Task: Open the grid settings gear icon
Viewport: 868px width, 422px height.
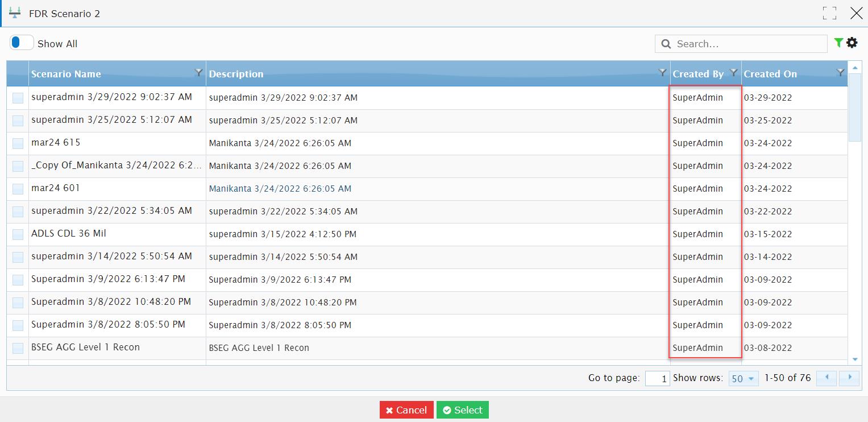Action: click(852, 43)
